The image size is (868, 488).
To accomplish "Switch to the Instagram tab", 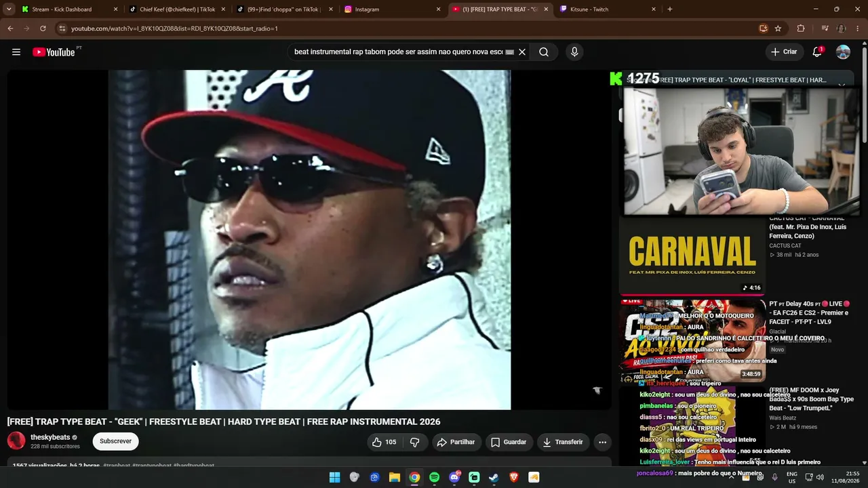I will tap(392, 9).
